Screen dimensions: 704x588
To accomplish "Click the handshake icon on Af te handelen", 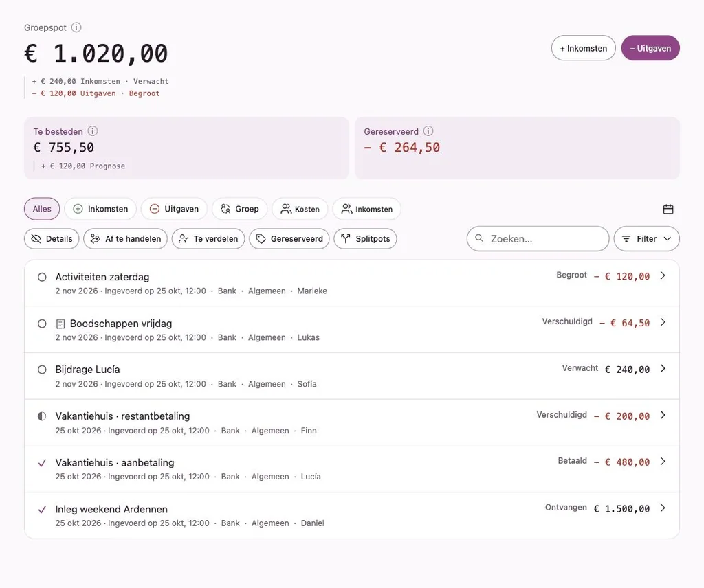I will tap(95, 238).
